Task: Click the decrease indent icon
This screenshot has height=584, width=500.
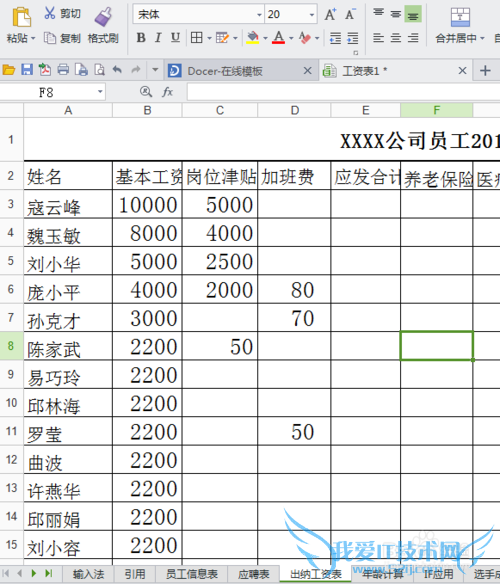Action: pos(335,38)
